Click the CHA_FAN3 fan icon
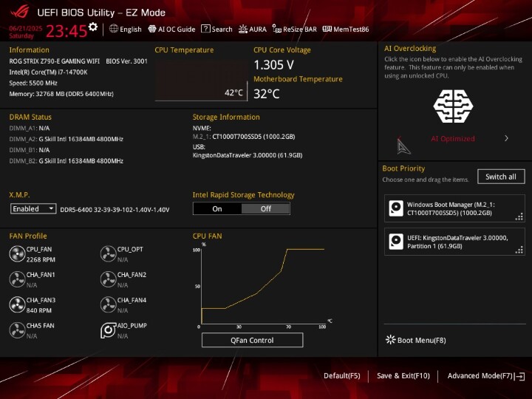Viewport: 532px width, 399px height. tap(17, 305)
